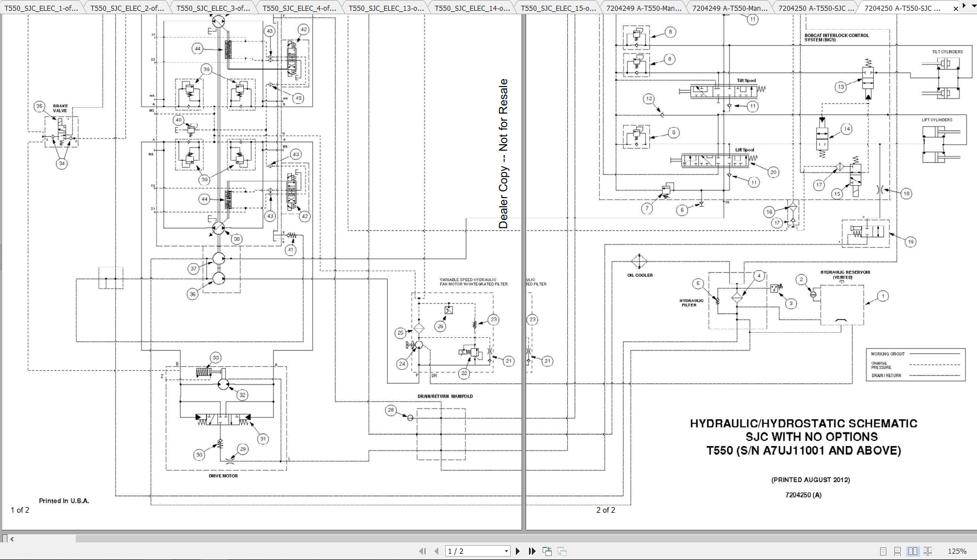This screenshot has width=977, height=560.
Task: Click the OIL COOLER label
Action: click(640, 275)
